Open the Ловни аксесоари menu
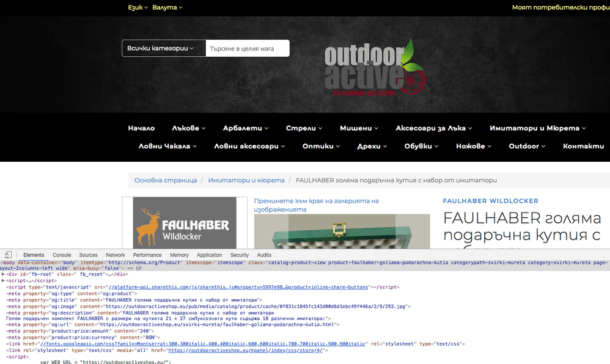This screenshot has width=610, height=364. tap(249, 146)
